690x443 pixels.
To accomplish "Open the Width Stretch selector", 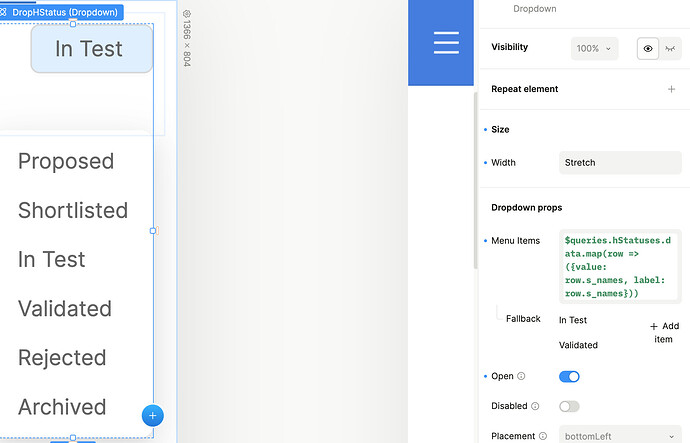I will 620,163.
